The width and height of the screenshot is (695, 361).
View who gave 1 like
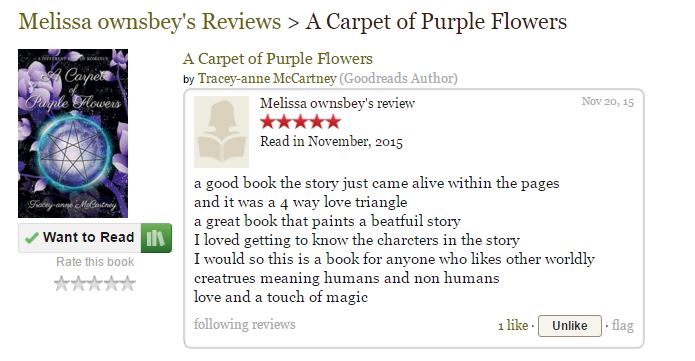point(513,326)
